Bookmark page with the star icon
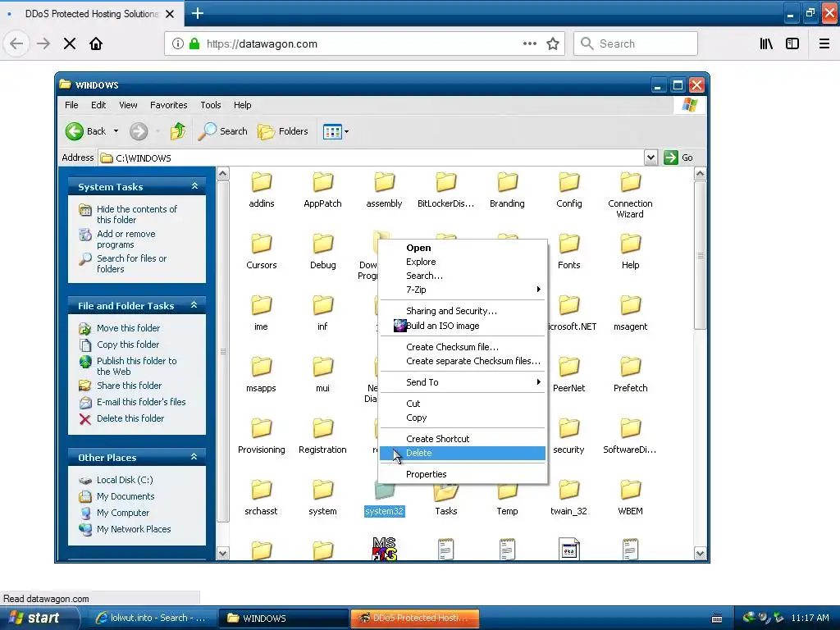The width and height of the screenshot is (840, 630). click(553, 43)
